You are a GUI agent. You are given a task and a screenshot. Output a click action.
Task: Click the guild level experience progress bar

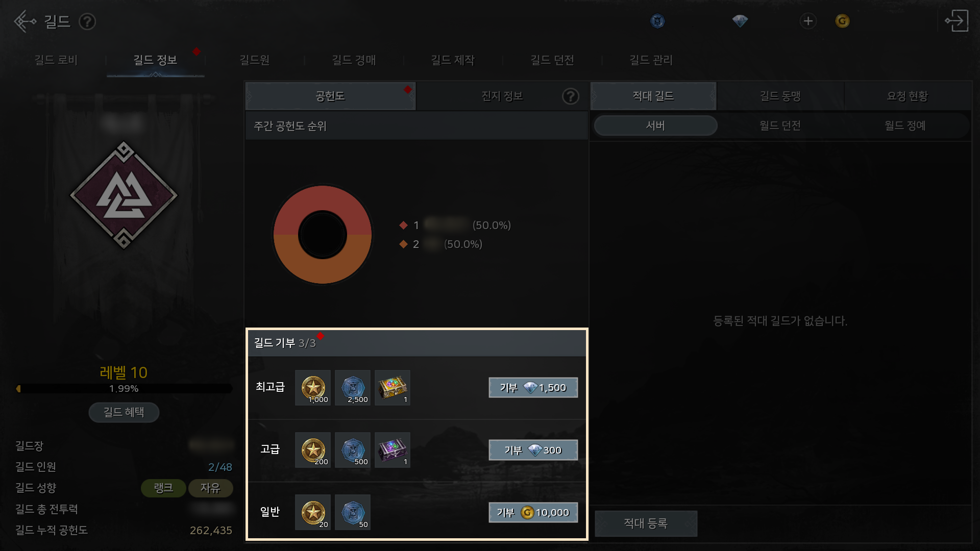(124, 389)
